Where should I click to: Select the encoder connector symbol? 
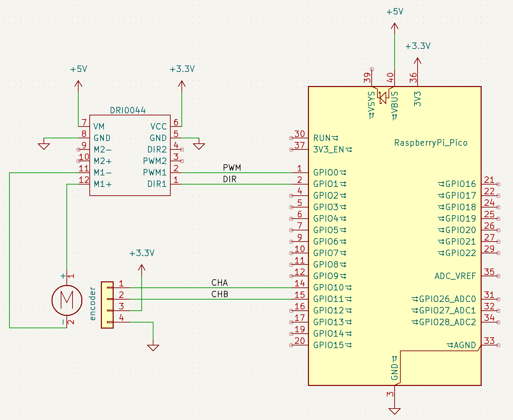[107, 304]
